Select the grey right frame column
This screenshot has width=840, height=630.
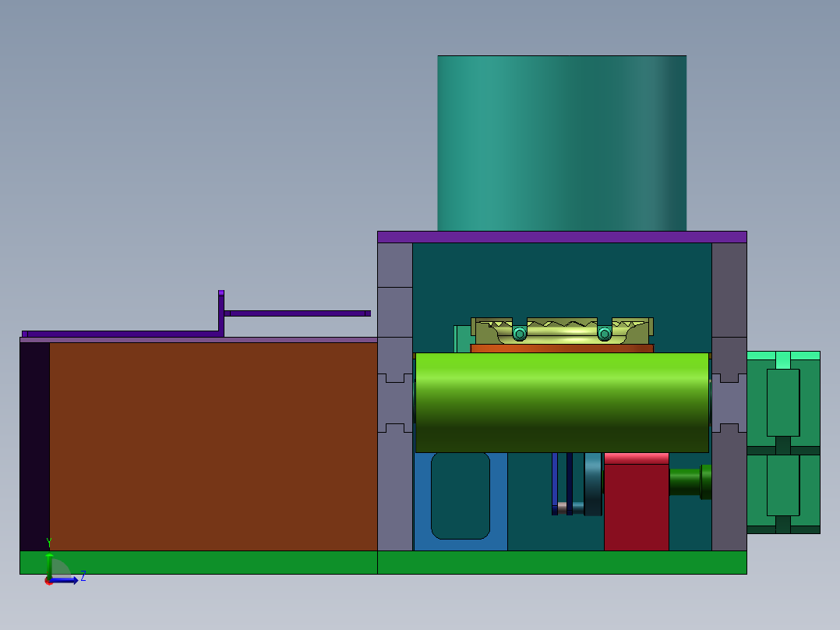coord(729,397)
